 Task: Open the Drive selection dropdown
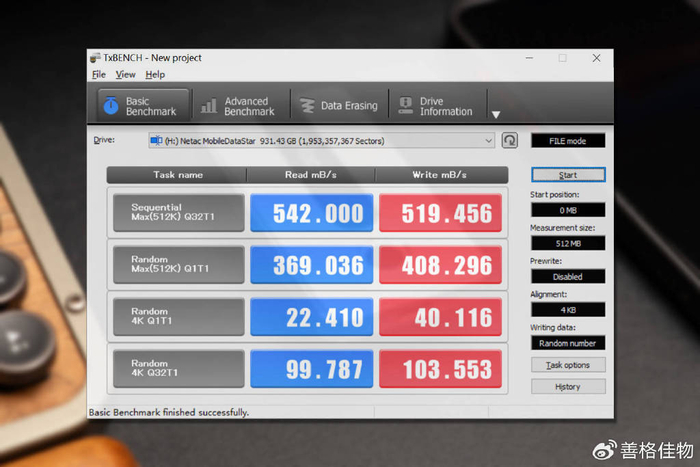[321, 141]
